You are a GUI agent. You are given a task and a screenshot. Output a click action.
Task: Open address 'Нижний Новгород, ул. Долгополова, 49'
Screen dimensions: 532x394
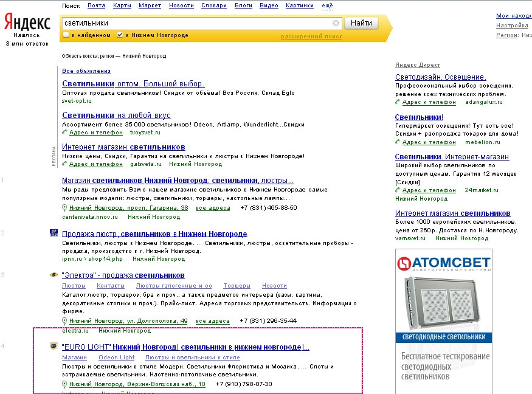tap(128, 320)
